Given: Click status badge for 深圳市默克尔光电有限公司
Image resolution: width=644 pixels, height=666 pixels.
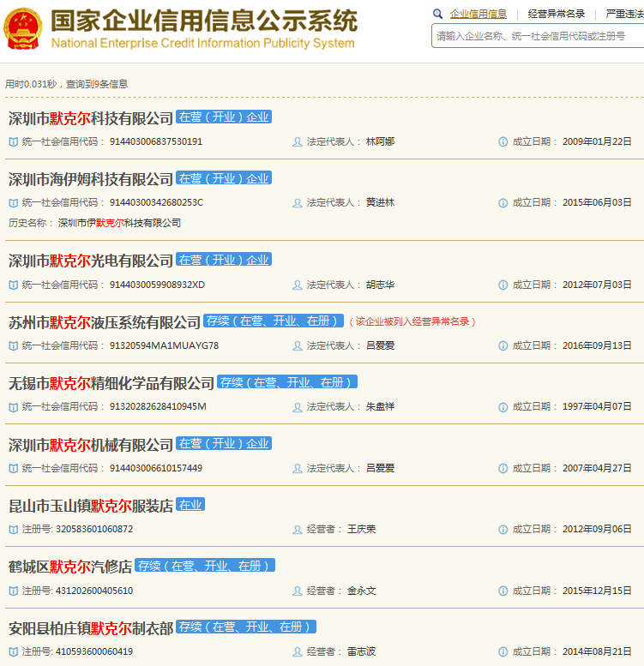Looking at the screenshot, I should [224, 260].
